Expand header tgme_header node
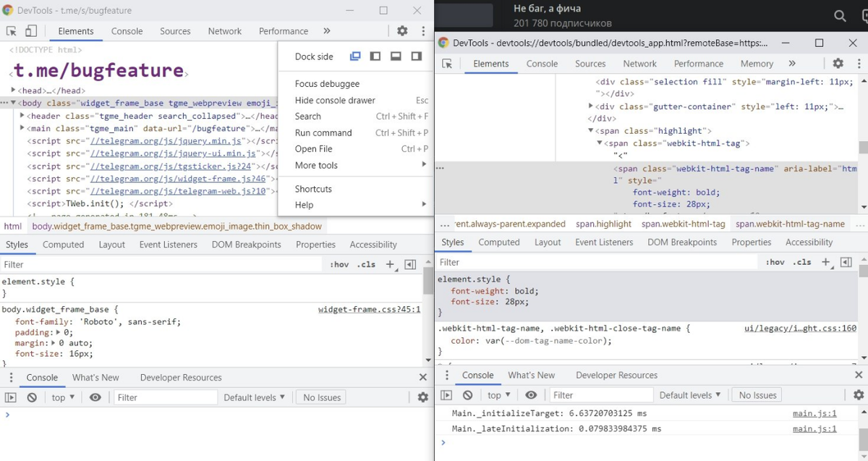 click(x=22, y=116)
